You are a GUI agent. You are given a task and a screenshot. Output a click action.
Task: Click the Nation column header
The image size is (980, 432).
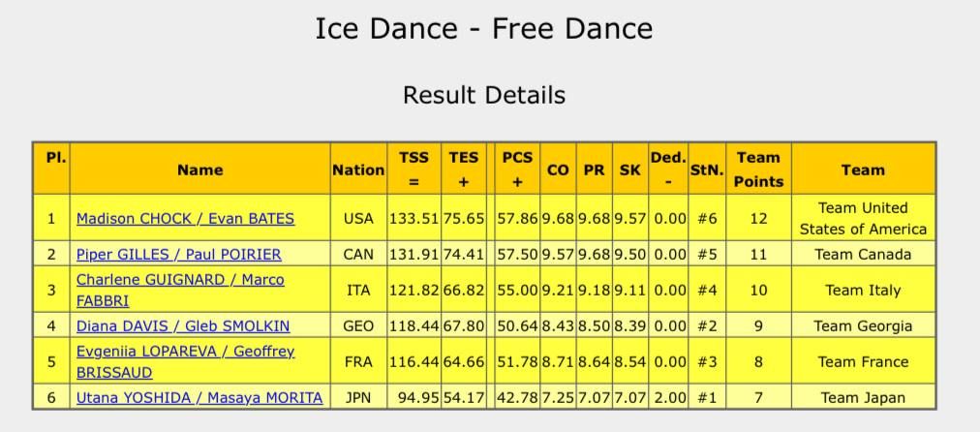pos(358,170)
